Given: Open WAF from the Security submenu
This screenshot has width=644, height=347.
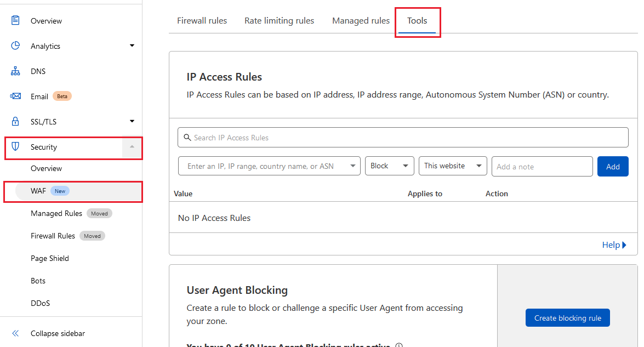Looking at the screenshot, I should 38,191.
